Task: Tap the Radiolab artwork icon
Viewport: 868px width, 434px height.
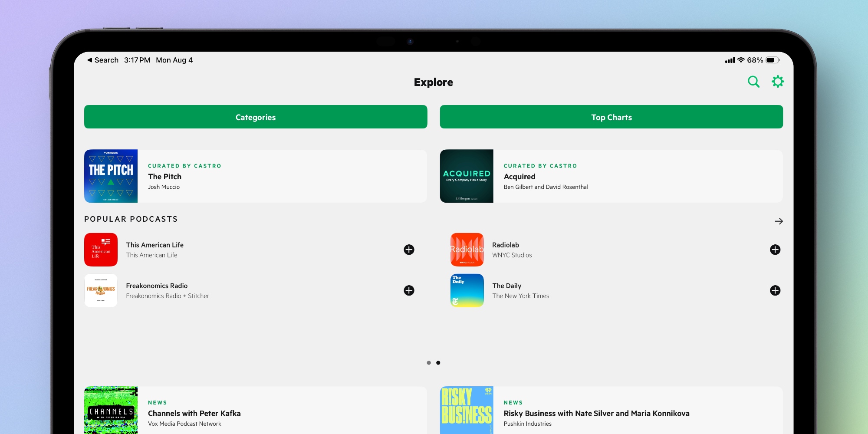Action: [467, 250]
